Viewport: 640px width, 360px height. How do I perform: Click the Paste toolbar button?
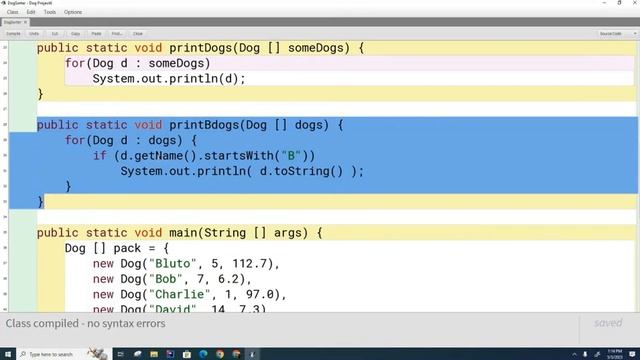pyautogui.click(x=96, y=33)
